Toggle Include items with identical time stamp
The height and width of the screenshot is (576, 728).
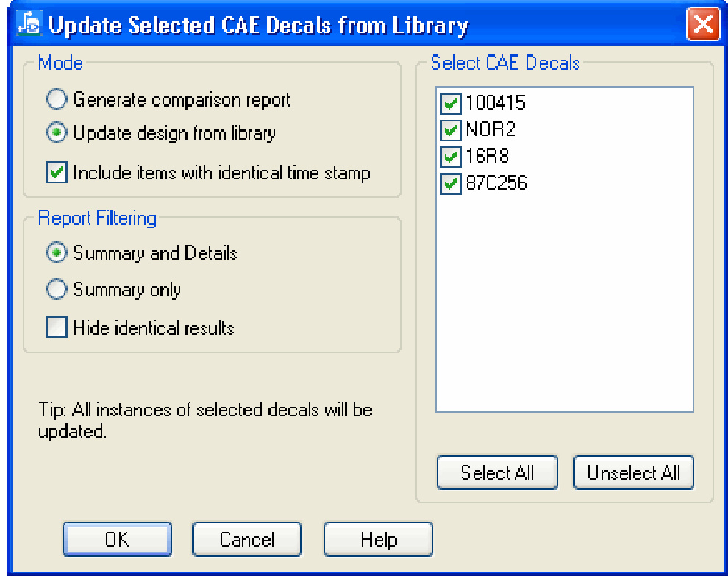coord(57,173)
